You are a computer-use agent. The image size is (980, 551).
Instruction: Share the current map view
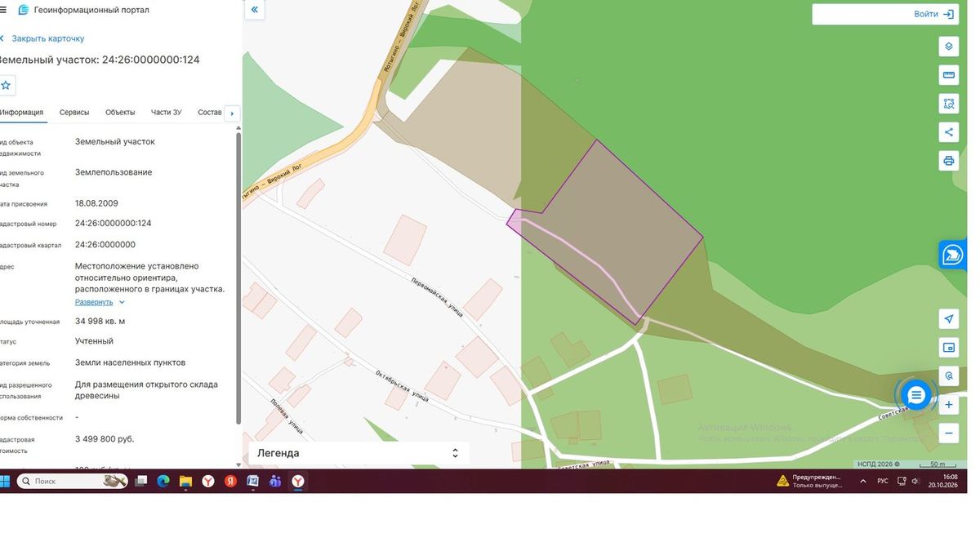tap(948, 132)
